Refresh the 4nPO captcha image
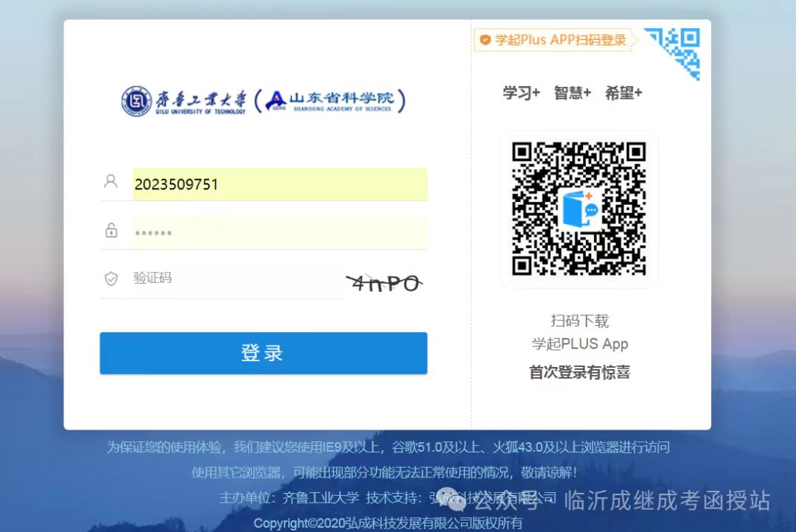This screenshot has height=532, width=796. click(384, 283)
